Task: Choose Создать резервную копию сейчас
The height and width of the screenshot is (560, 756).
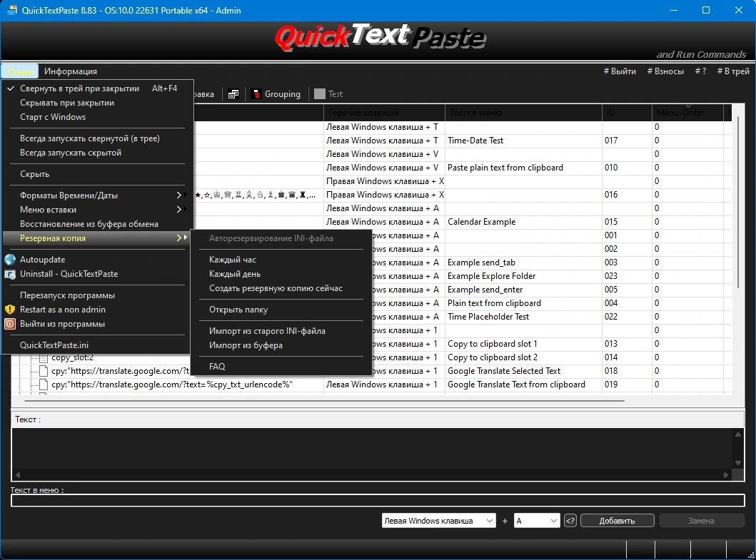Action: click(281, 288)
